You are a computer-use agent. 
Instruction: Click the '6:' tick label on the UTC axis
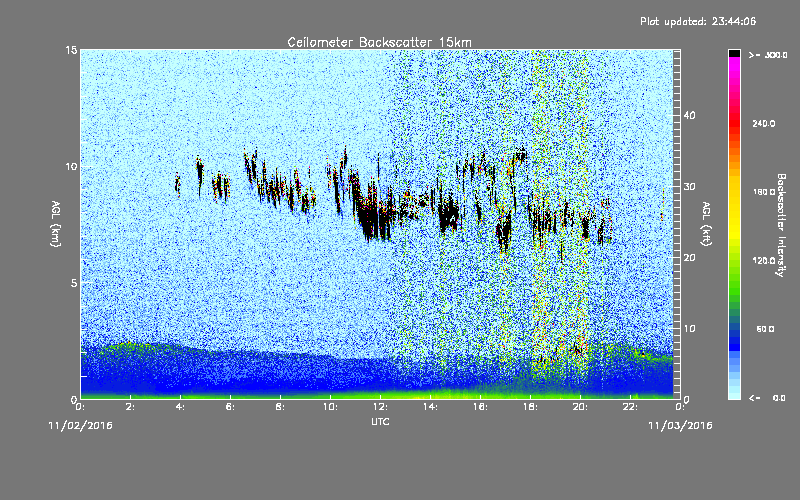point(231,407)
